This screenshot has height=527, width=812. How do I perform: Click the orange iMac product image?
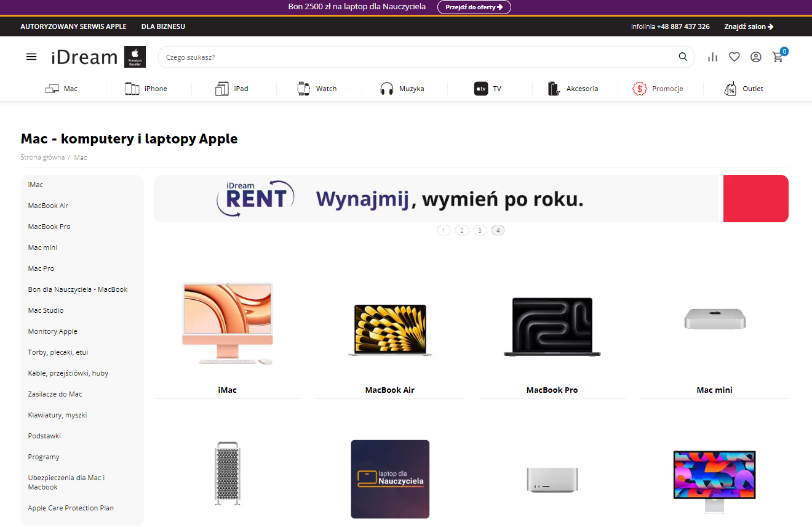228,323
